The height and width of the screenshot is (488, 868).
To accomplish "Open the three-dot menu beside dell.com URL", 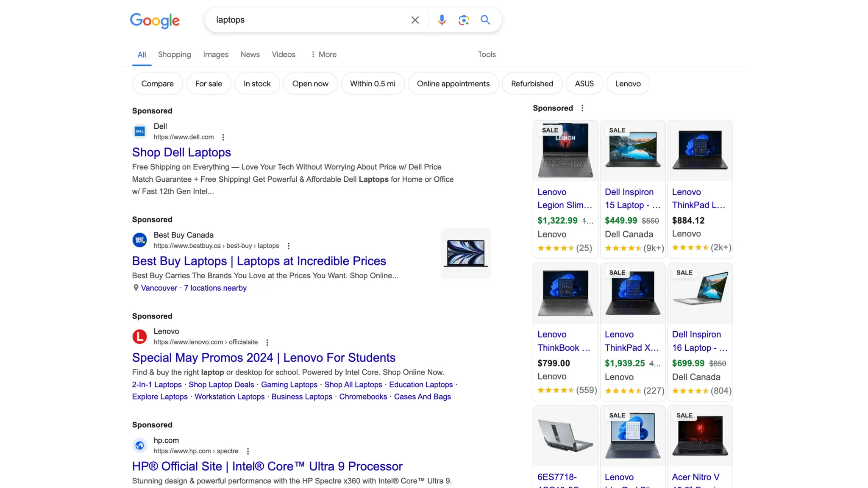I will pyautogui.click(x=223, y=137).
